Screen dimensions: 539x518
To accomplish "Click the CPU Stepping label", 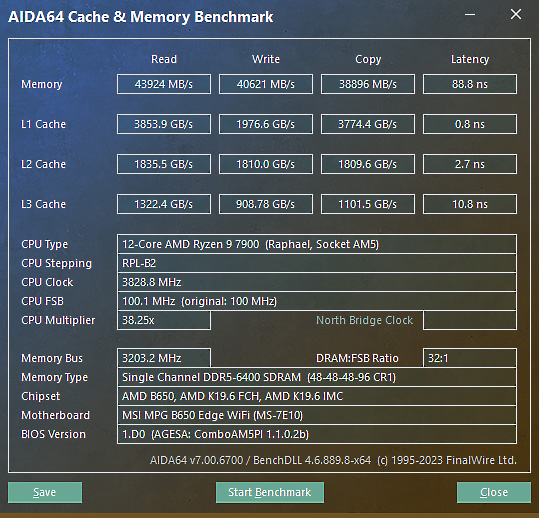I will pyautogui.click(x=56, y=264).
